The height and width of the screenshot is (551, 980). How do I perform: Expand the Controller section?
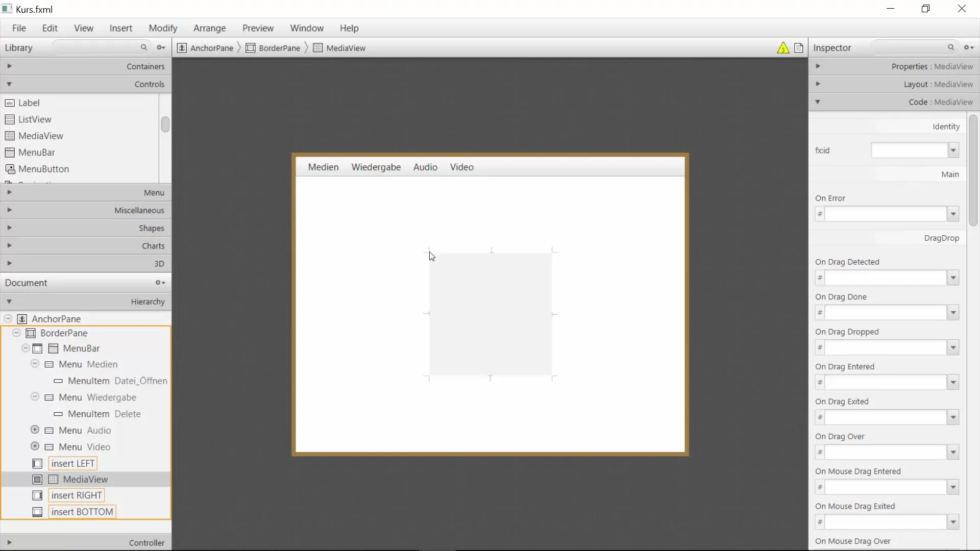tap(86, 542)
